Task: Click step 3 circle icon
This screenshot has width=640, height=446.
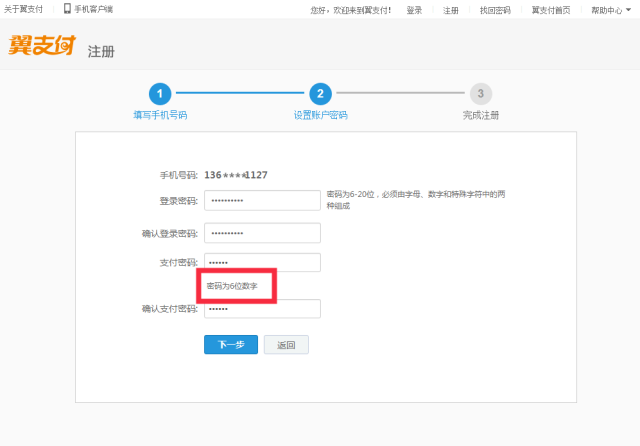Action: (481, 94)
